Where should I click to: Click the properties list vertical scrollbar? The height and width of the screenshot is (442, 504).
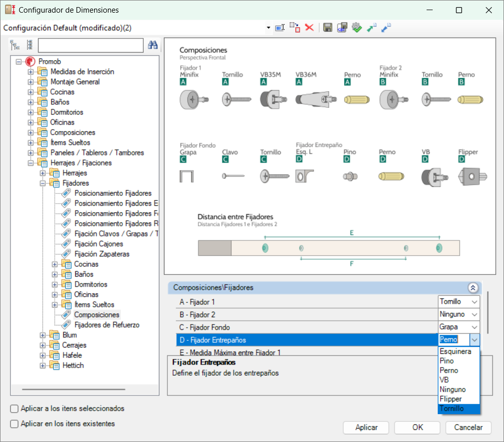pyautogui.click(x=488, y=313)
